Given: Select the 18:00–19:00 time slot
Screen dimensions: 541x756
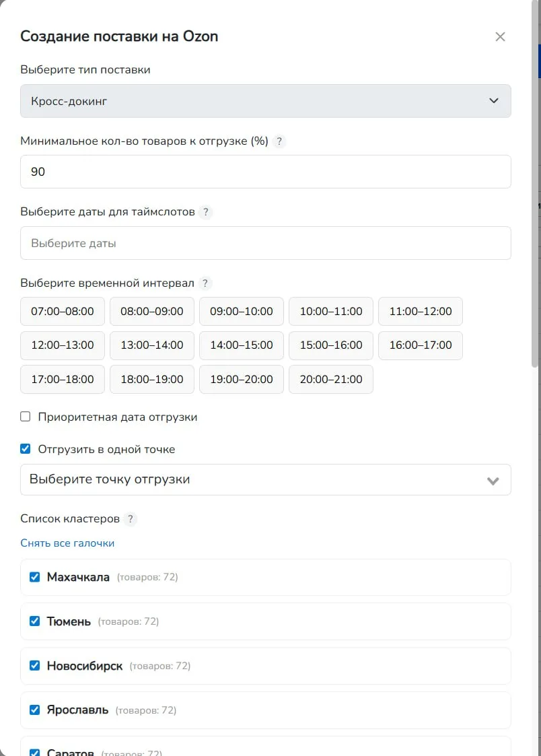Looking at the screenshot, I should click(x=152, y=380).
